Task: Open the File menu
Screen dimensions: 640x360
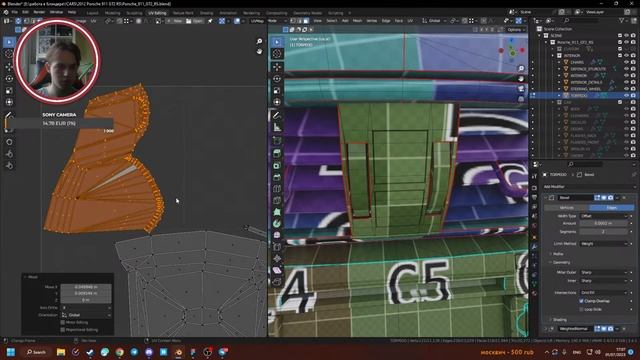Action: [x=15, y=12]
